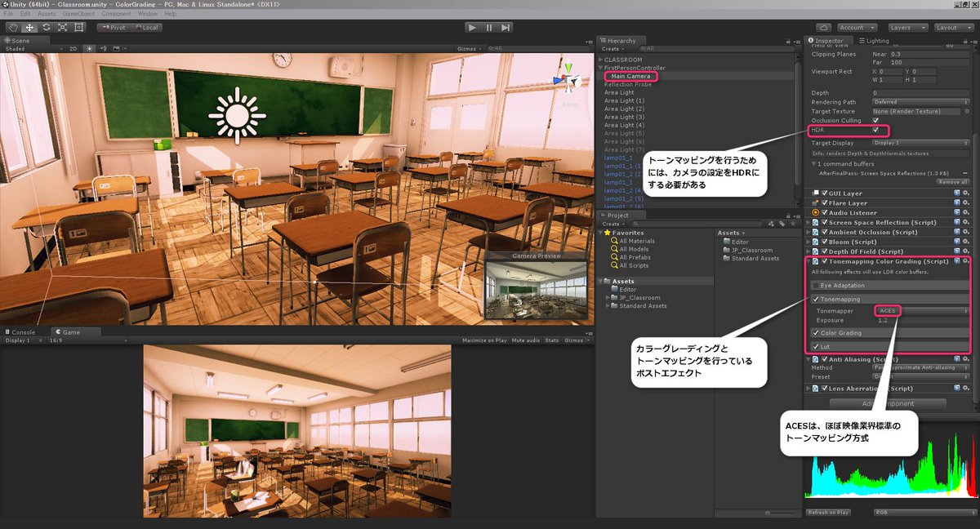The width and height of the screenshot is (980, 529).
Task: Click Remove all command buffers button
Action: (951, 182)
